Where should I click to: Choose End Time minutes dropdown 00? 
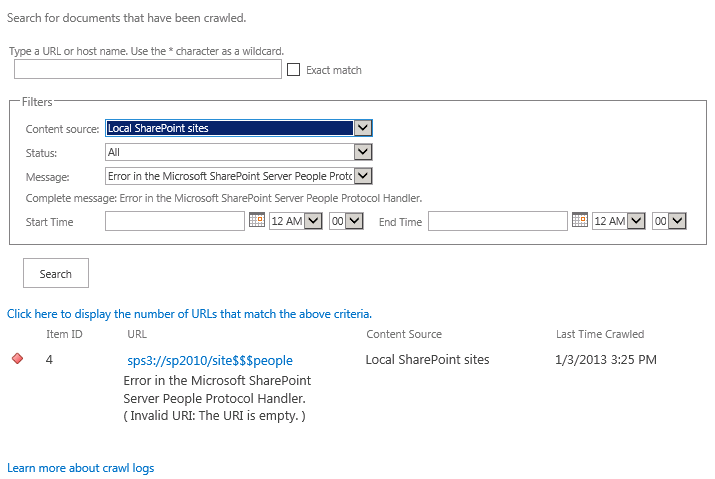(669, 221)
